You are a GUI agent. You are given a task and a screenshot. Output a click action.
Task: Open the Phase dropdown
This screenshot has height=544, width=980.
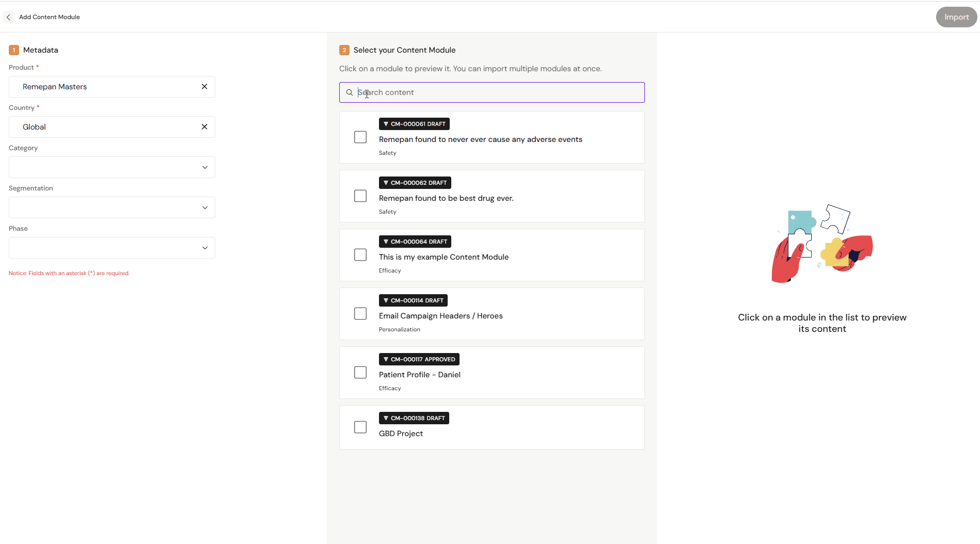112,248
